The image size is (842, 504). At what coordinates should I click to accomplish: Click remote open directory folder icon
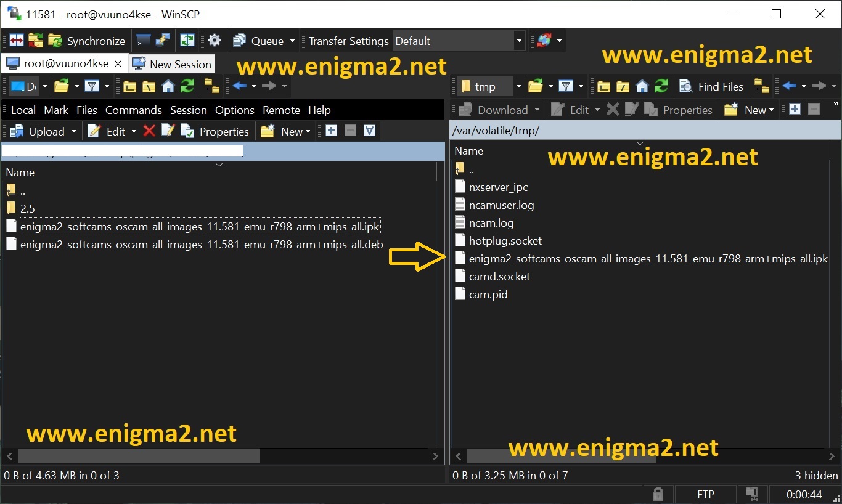point(536,86)
